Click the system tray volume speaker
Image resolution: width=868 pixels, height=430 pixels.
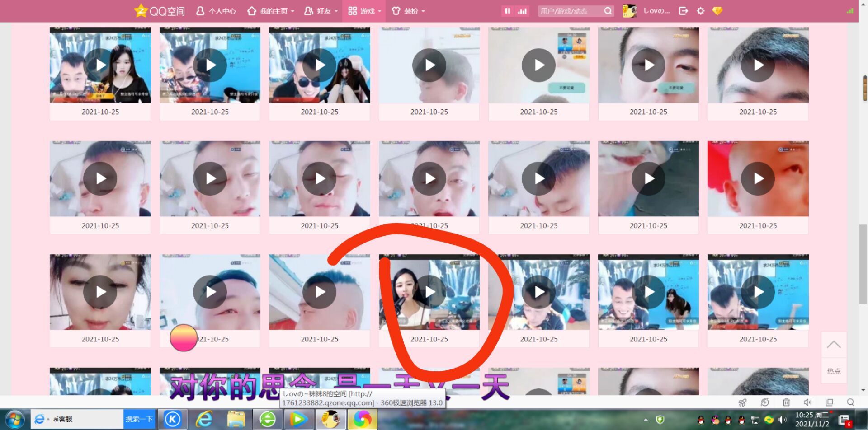pos(782,420)
